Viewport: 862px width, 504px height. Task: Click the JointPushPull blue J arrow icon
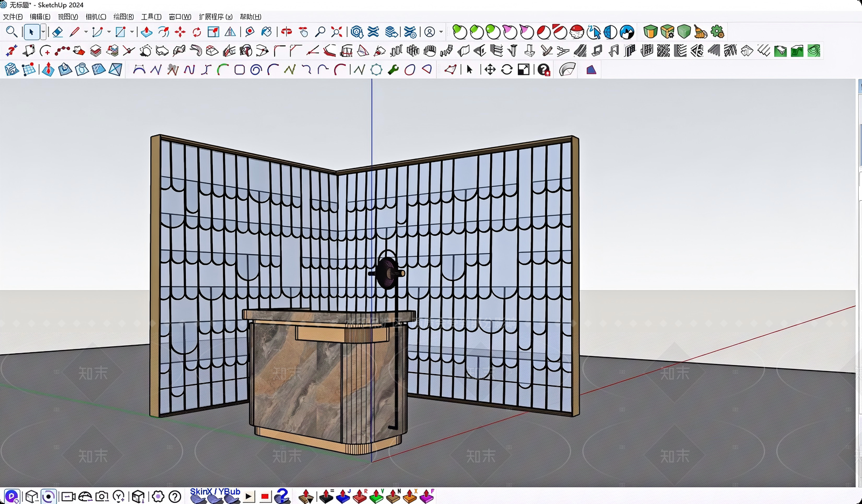(343, 496)
